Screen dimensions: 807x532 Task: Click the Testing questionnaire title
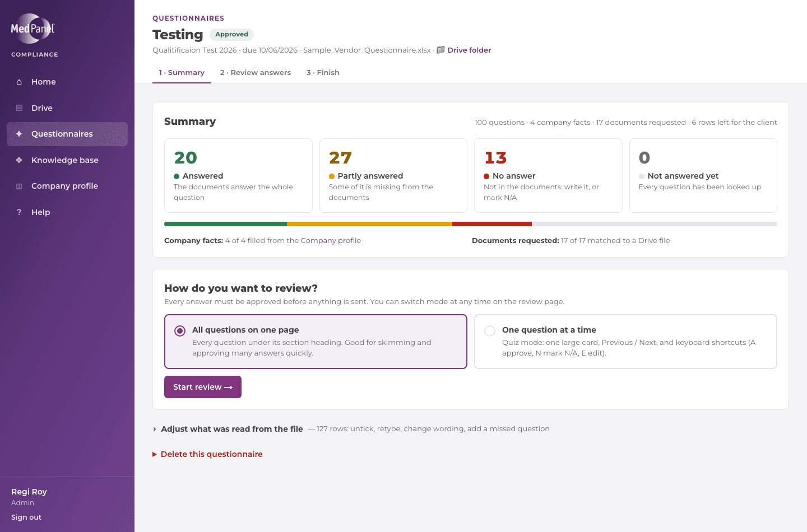pyautogui.click(x=178, y=35)
